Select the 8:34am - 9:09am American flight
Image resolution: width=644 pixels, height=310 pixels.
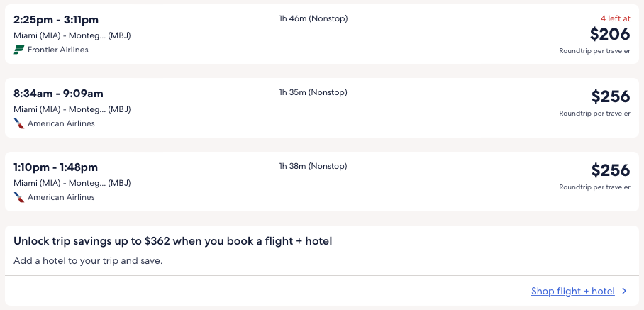[x=58, y=93]
